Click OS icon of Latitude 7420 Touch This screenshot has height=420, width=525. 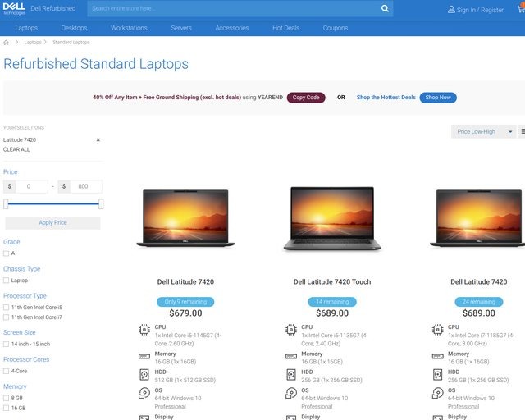pyautogui.click(x=291, y=393)
